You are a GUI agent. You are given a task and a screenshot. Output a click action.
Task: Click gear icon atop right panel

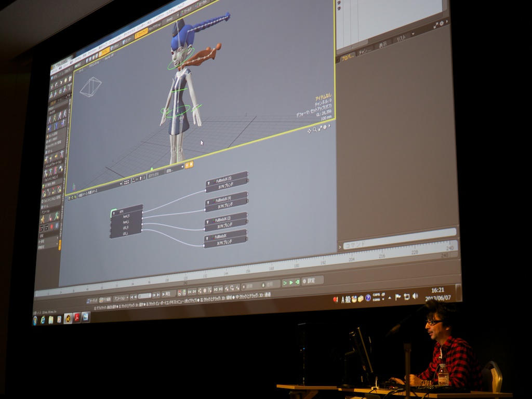tap(442, 23)
